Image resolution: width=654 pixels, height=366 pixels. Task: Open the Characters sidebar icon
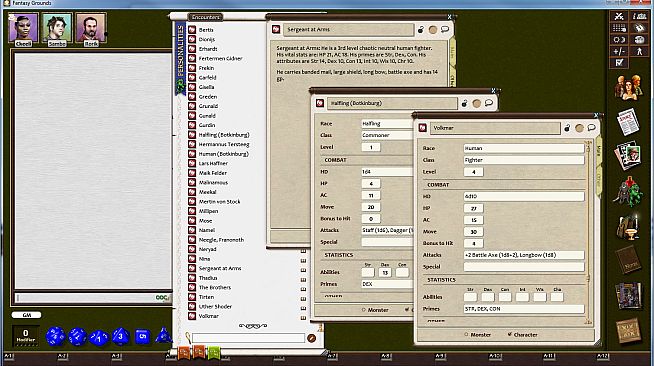pyautogui.click(x=628, y=88)
